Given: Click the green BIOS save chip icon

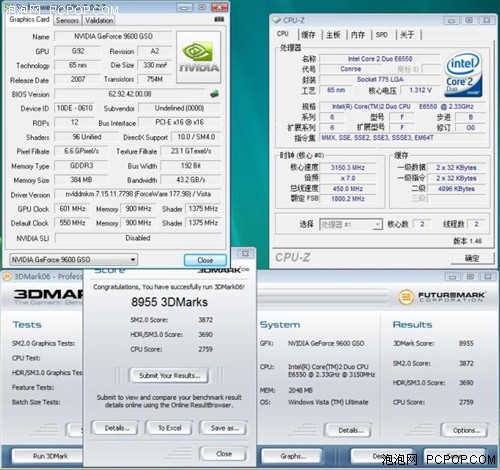Looking at the screenshot, I should tap(214, 94).
